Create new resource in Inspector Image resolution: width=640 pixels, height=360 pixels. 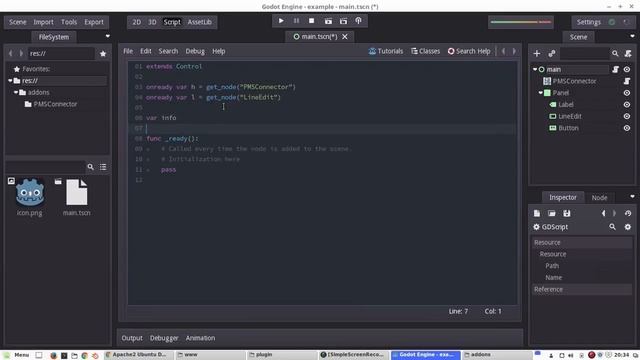point(537,213)
